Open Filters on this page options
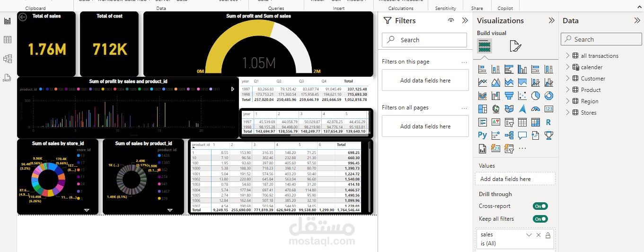644x252 pixels. pos(464,62)
